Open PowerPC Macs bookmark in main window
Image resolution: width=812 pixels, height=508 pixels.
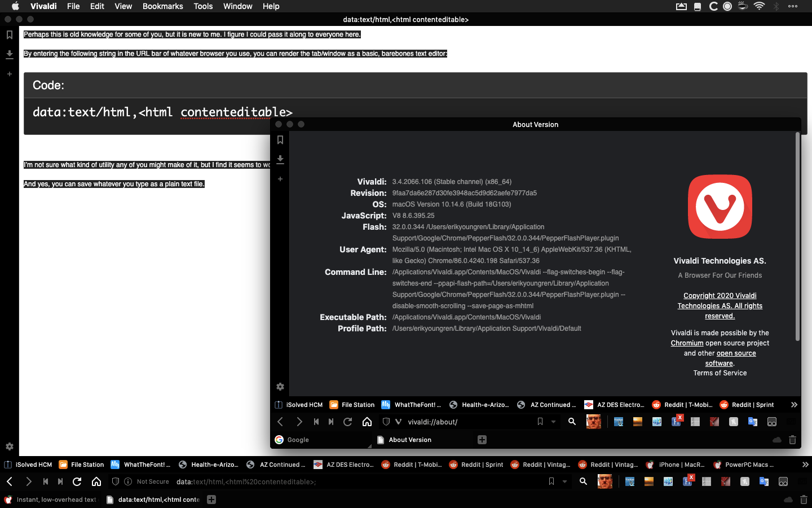(744, 465)
